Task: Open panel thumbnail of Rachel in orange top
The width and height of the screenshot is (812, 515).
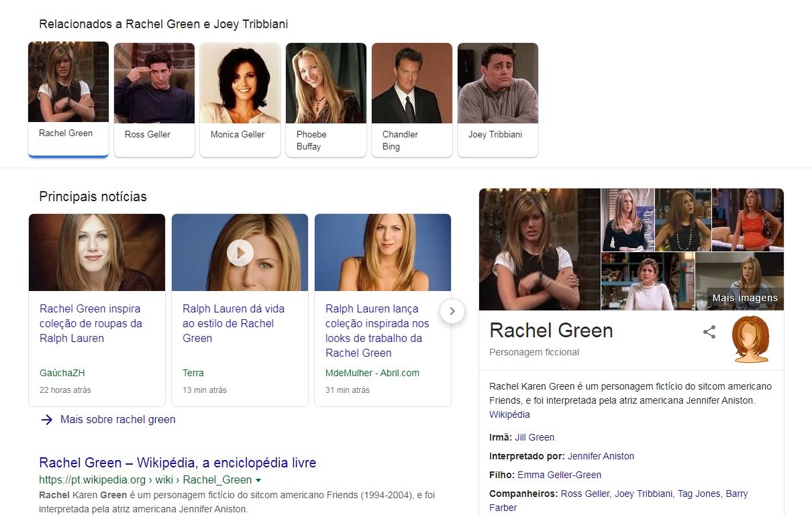Action: coord(748,219)
